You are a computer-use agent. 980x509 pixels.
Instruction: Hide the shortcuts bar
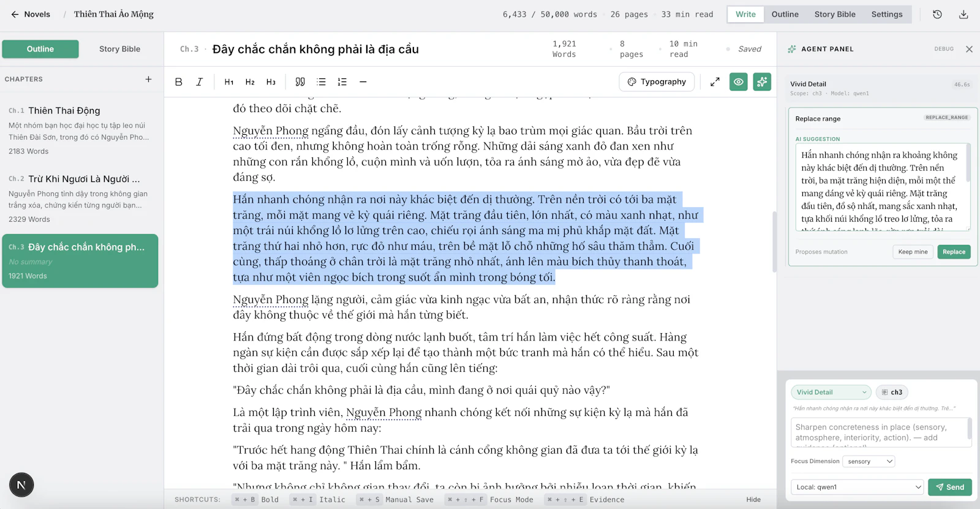(x=753, y=500)
